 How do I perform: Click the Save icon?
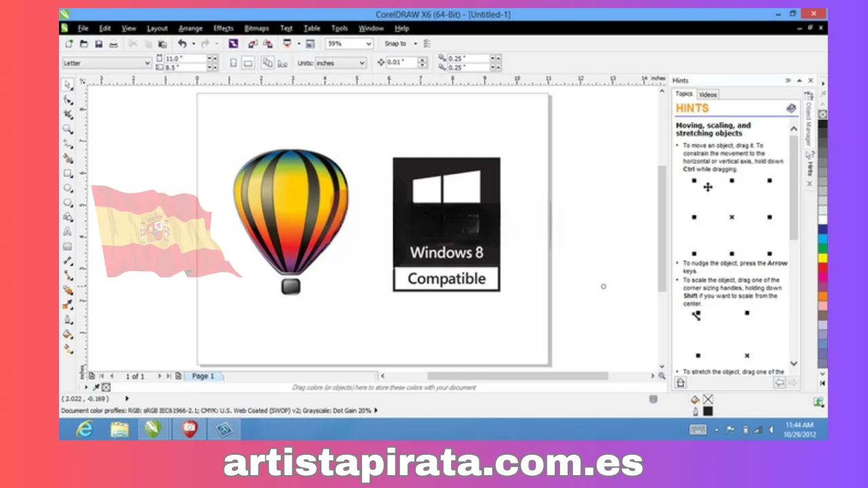pos(98,43)
